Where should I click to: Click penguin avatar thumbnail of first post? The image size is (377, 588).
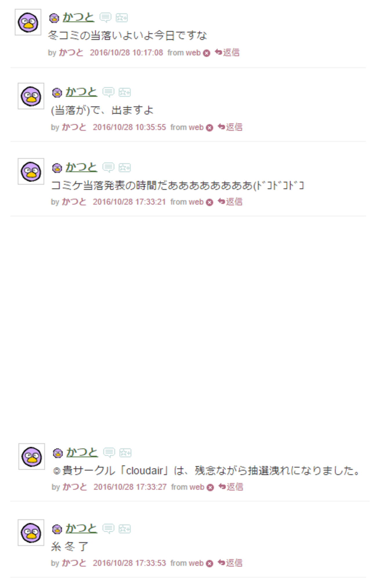28,22
